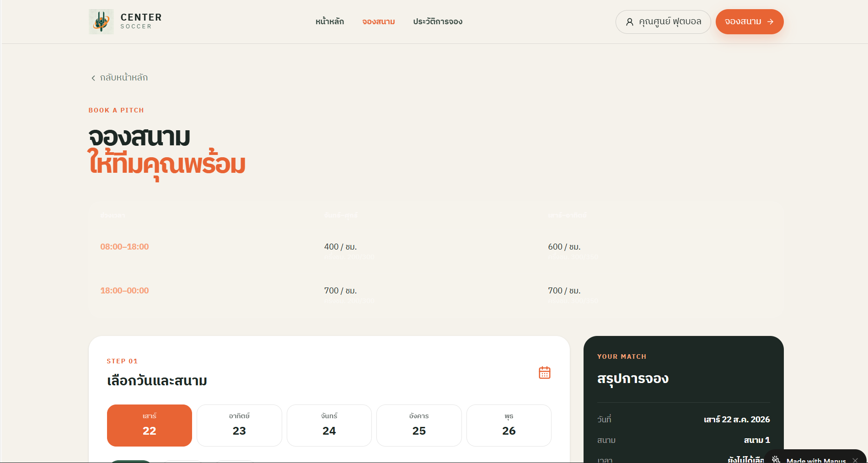Screen dimensions: 868x463
Task: Choose Wednesday 26 date card
Action: pyautogui.click(x=509, y=425)
